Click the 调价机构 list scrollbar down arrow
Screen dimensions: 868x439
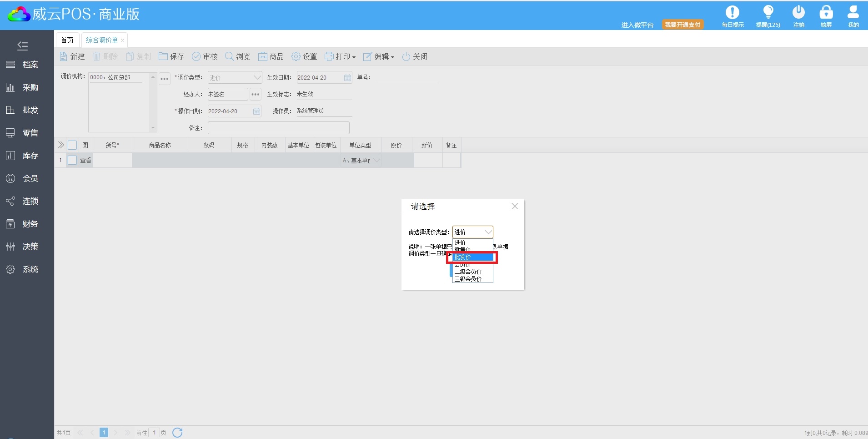153,128
